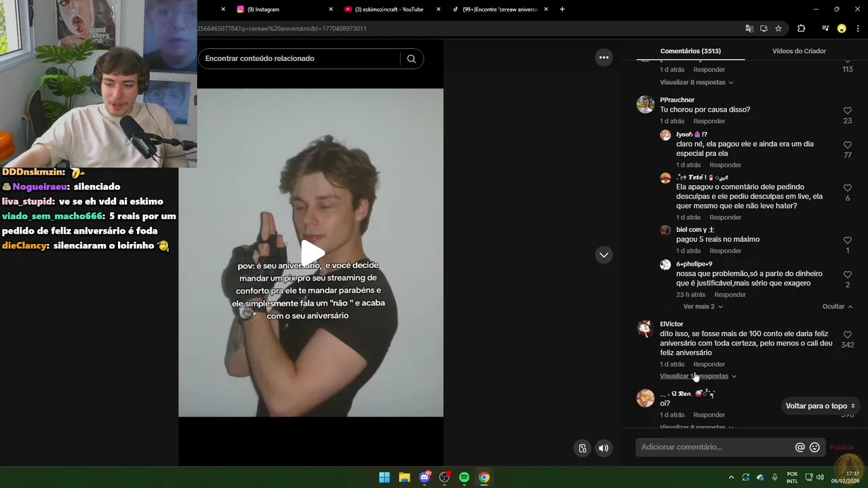Open PPrauchner's profile avatar
This screenshot has width=868, height=488.
(645, 104)
